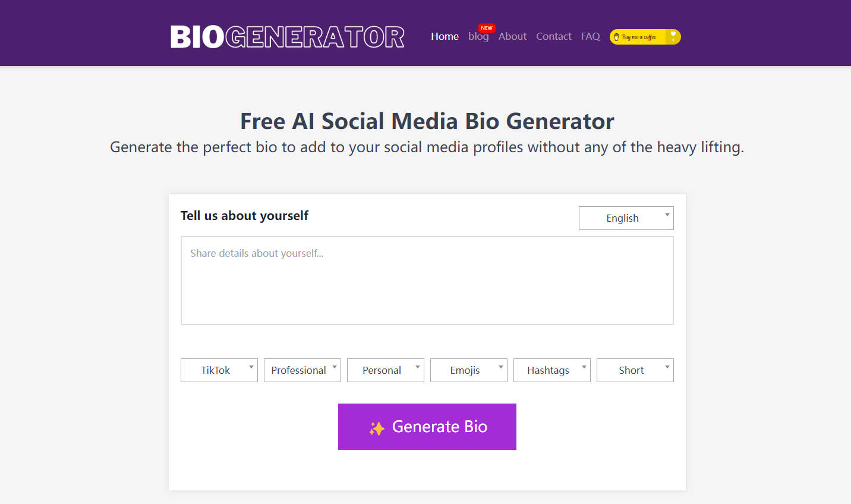The height and width of the screenshot is (504, 851).
Task: Expand the Hashtags dropdown
Action: click(551, 370)
